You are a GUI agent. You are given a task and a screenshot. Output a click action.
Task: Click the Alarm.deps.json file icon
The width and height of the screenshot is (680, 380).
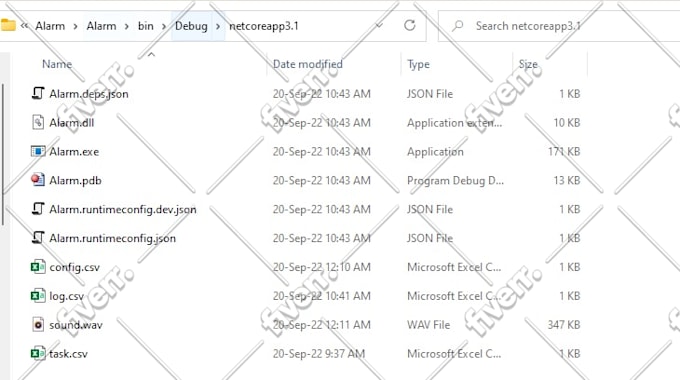coord(38,93)
